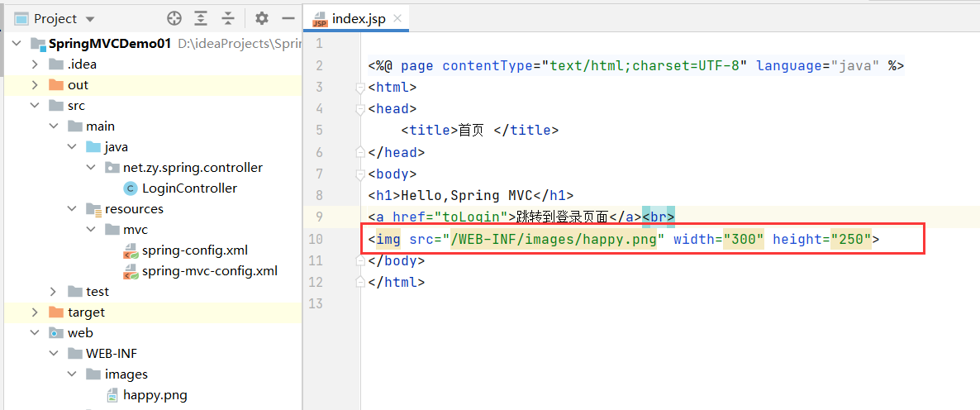Image resolution: width=980 pixels, height=410 pixels.
Task: Select the .idea folder label
Action: coord(82,64)
